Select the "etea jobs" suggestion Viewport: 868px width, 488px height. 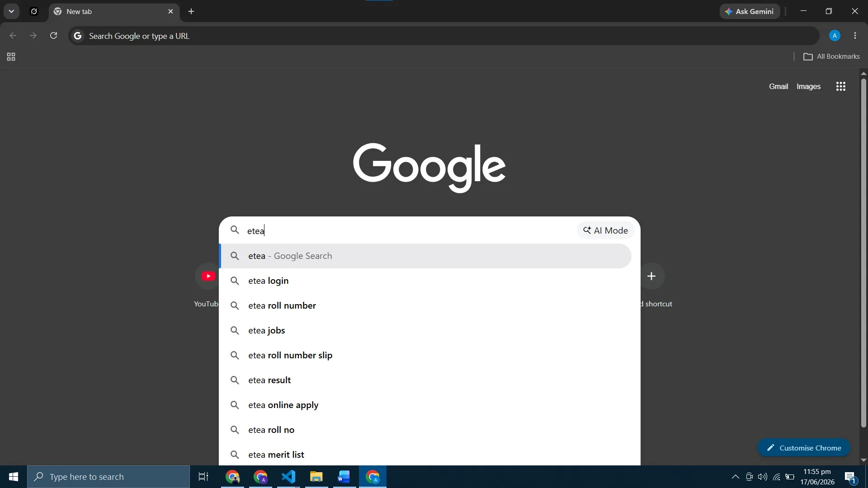[x=425, y=330]
